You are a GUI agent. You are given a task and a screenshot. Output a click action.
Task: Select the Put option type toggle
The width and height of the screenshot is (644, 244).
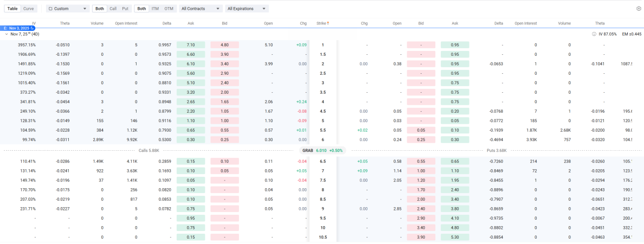tap(125, 9)
